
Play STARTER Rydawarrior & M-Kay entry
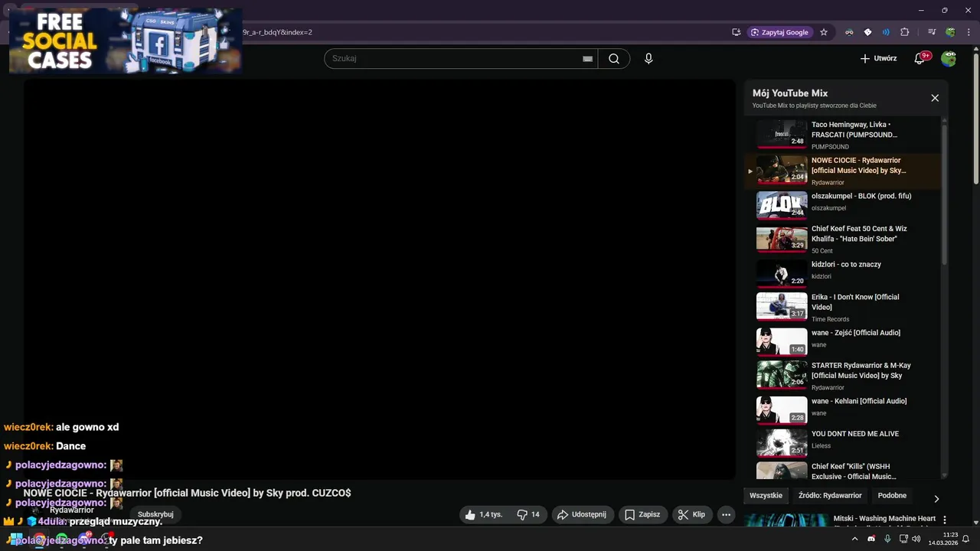tap(842, 375)
